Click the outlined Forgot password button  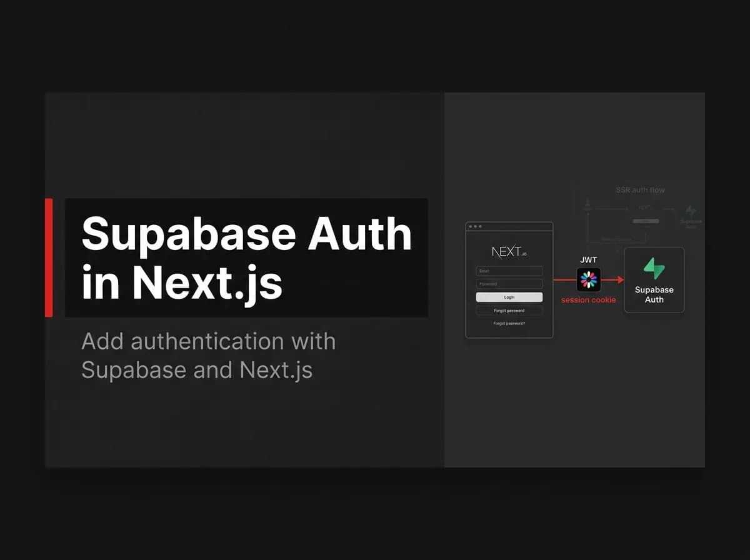click(x=509, y=311)
